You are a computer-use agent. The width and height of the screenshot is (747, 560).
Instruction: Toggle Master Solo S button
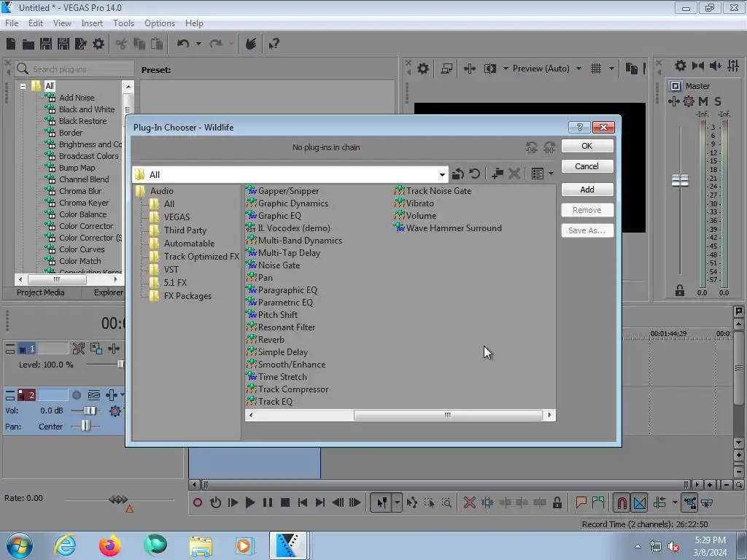click(718, 101)
